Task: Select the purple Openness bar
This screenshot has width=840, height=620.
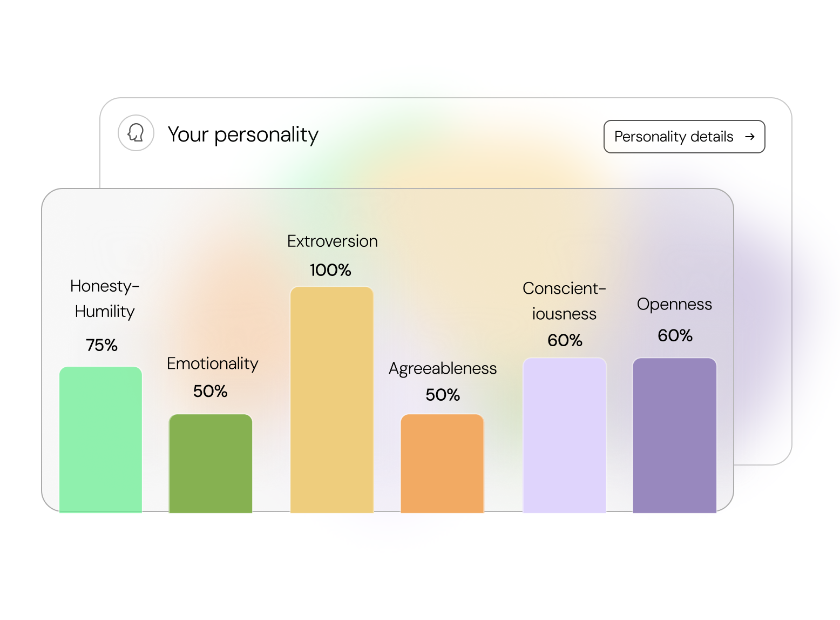Action: (x=674, y=435)
